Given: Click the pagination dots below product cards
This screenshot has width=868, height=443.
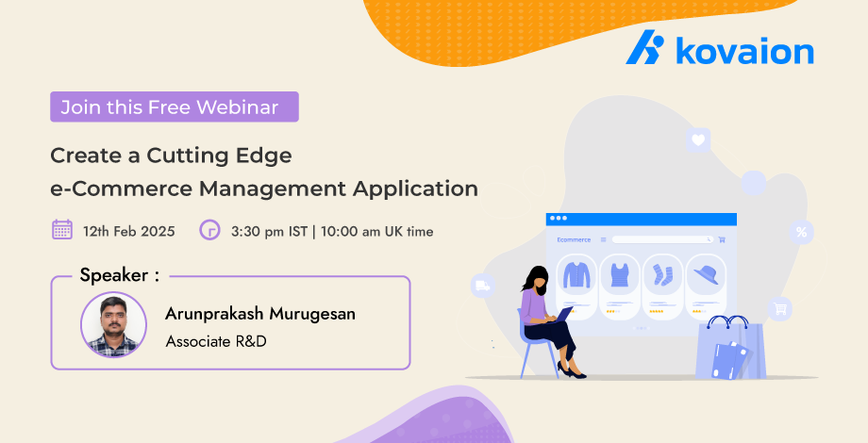Looking at the screenshot, I should click(642, 328).
